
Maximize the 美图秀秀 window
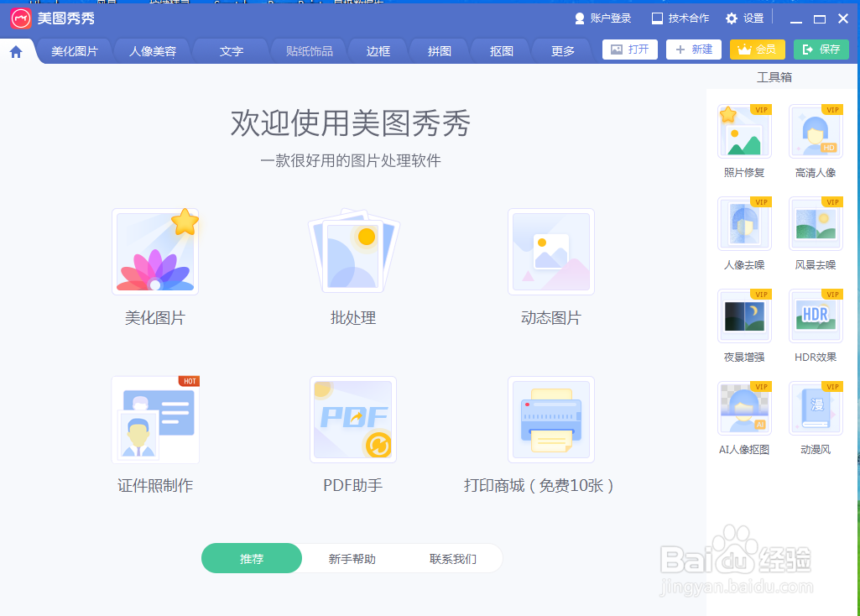[820, 19]
